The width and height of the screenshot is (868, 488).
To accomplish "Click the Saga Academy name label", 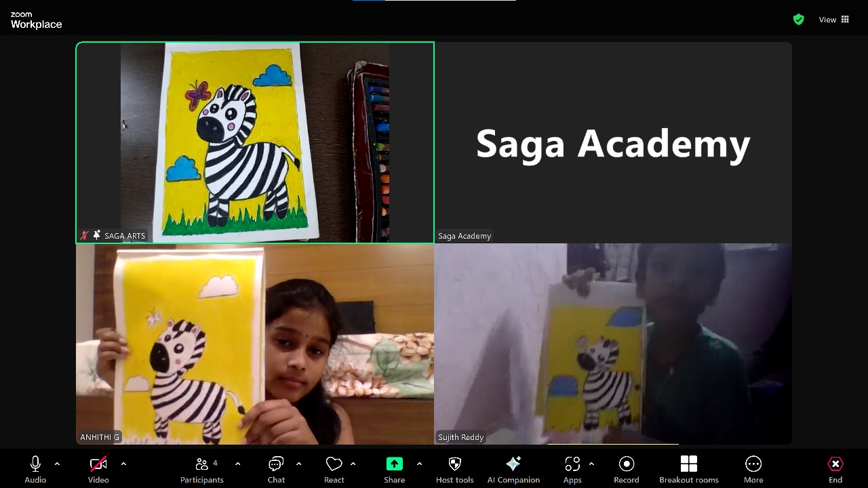I will click(465, 236).
